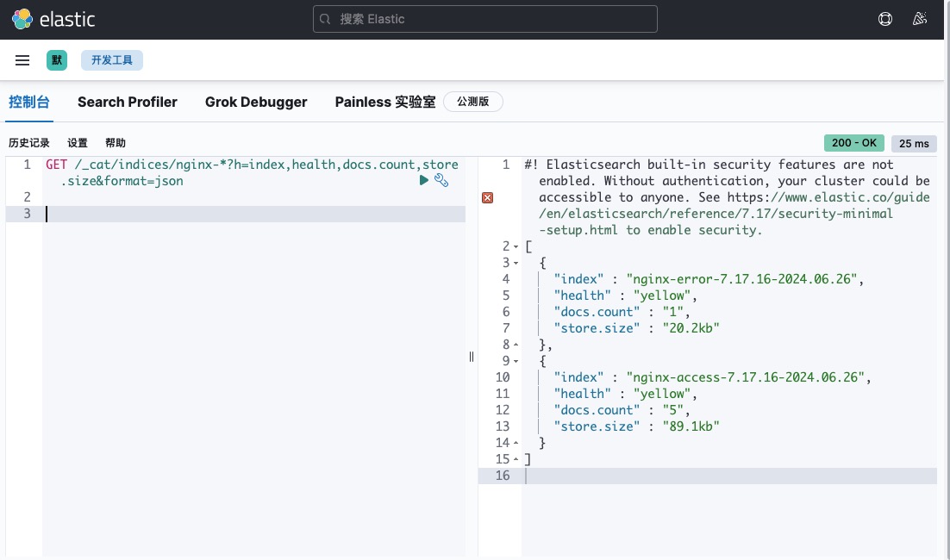
Task: Open the wrench request options menu
Action: coord(441,180)
